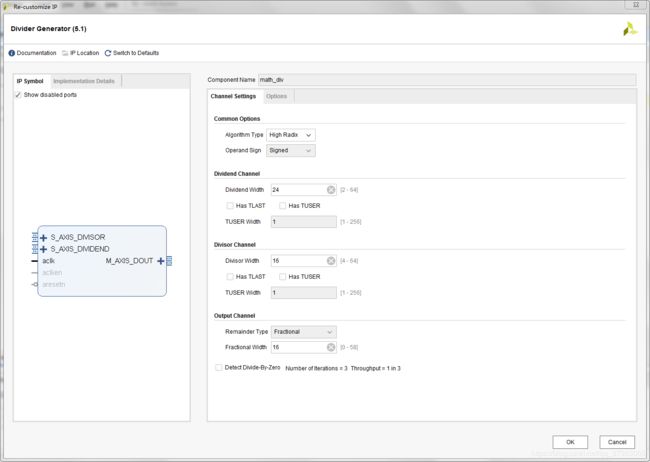Select the Channel Settings tab
The width and height of the screenshot is (650, 462).
pyautogui.click(x=233, y=96)
